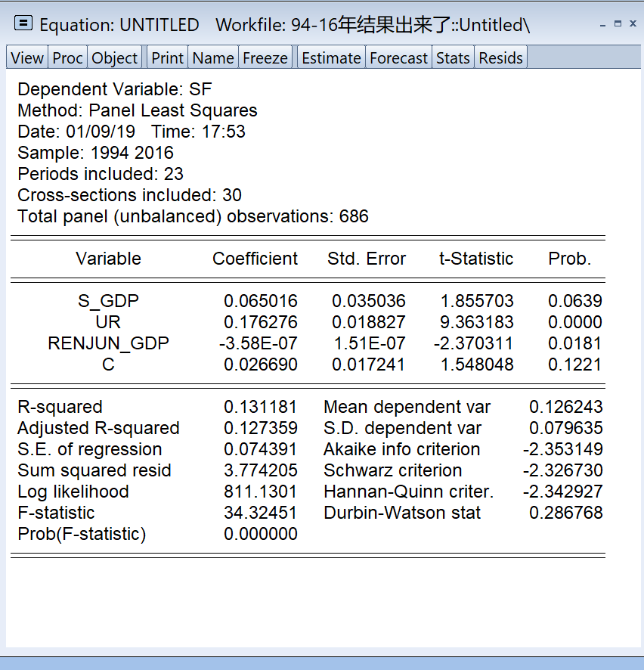Image resolution: width=644 pixels, height=670 pixels.
Task: Click the Prob(F-statistic) value 0.000000
Action: tap(261, 534)
